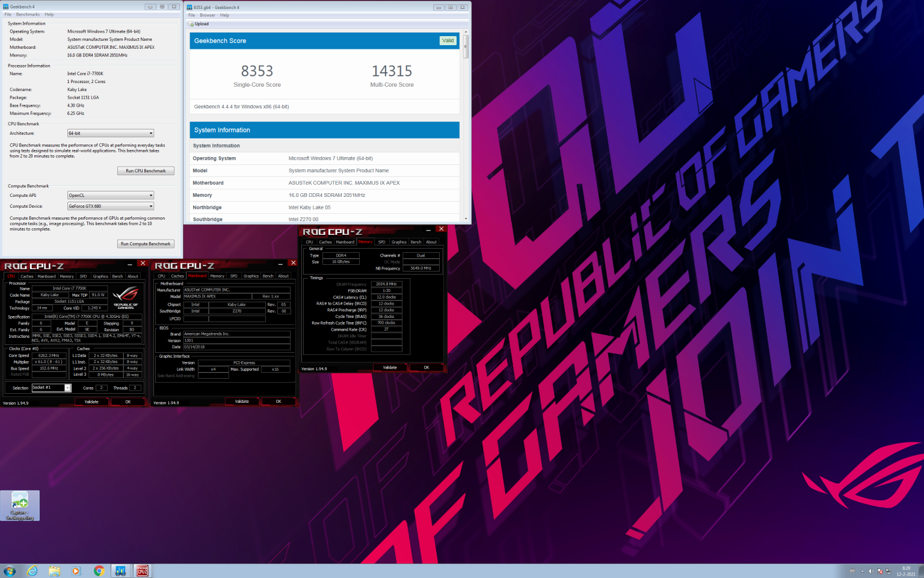Screen dimensions: 924x578
Task: Open Action Center flag tray icon
Action: click(x=880, y=571)
